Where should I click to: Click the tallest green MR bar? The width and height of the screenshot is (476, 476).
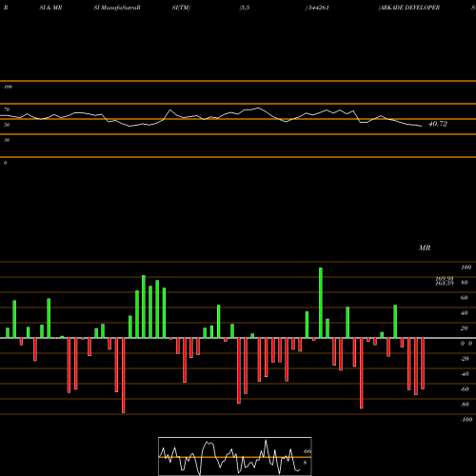tap(321, 303)
